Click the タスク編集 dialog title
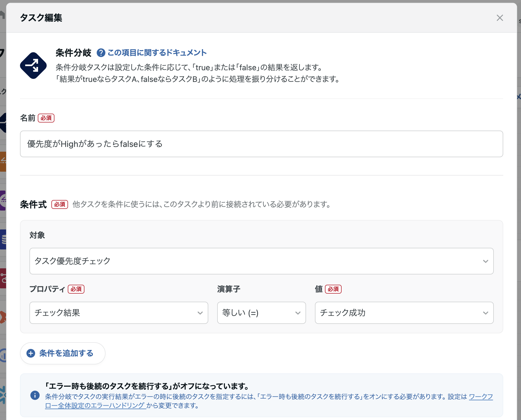 tap(41, 18)
